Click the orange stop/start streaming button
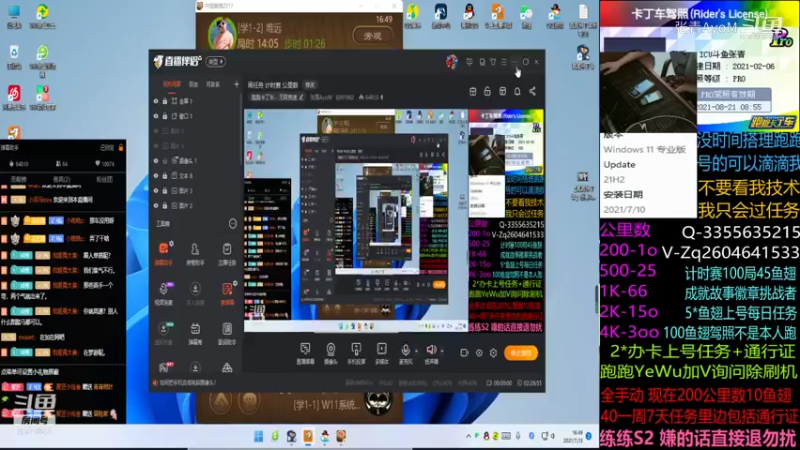The image size is (800, 450). pos(521,353)
